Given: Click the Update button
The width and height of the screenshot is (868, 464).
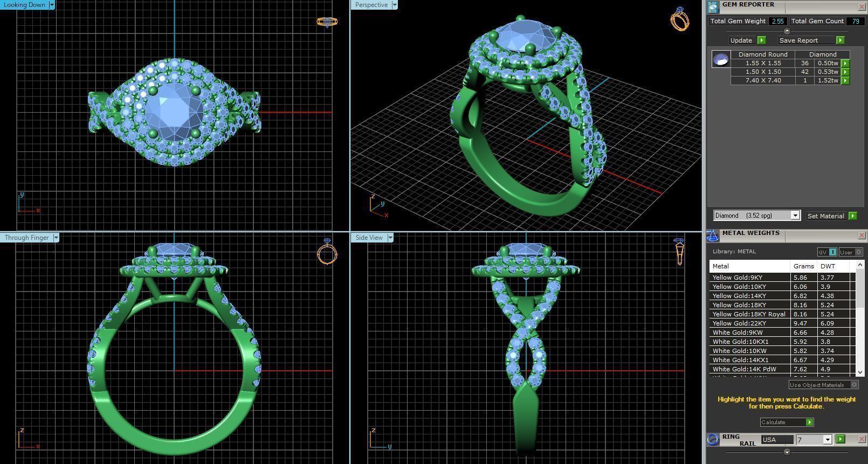Looking at the screenshot, I should [x=741, y=40].
